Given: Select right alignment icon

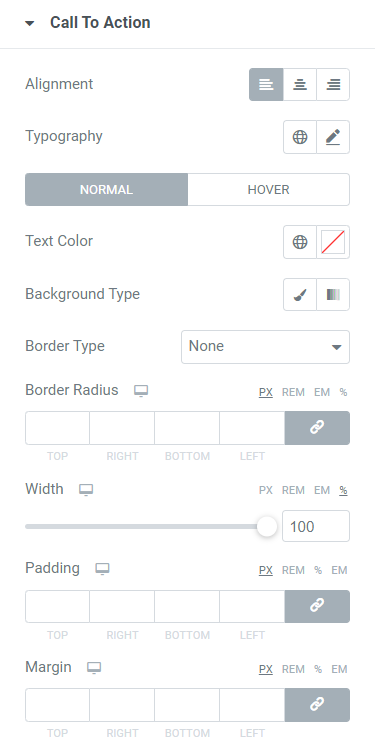Looking at the screenshot, I should coord(333,84).
